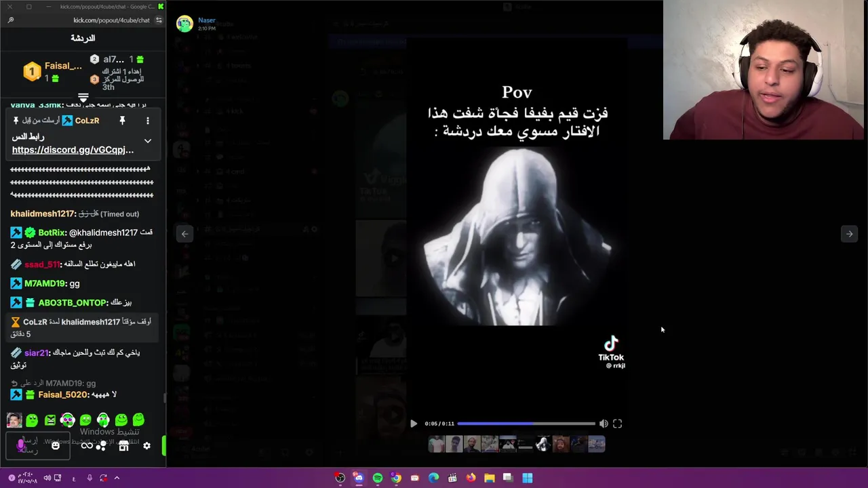Seek on the video progress bar
The height and width of the screenshot is (488, 868).
526,424
